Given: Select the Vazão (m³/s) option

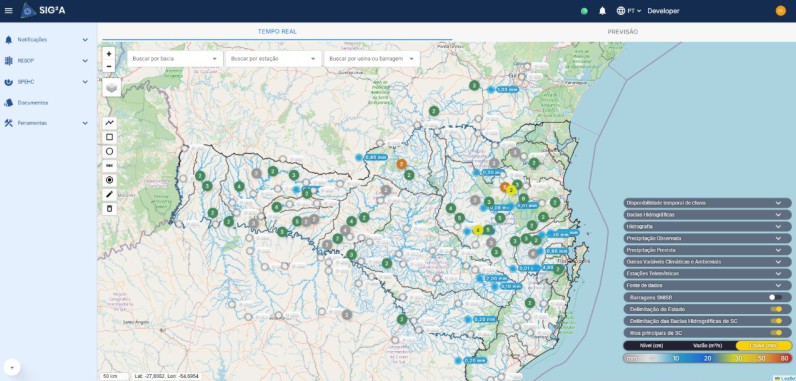Looking at the screenshot, I should coord(707,345).
